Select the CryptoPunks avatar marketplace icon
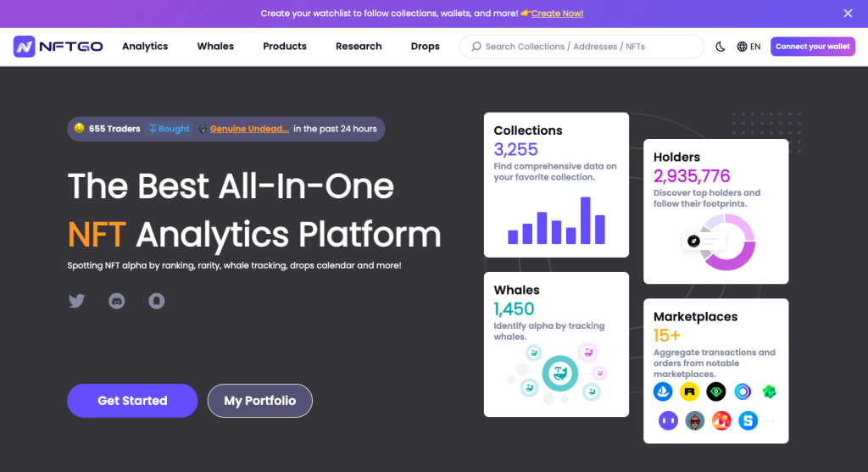 pyautogui.click(x=695, y=419)
